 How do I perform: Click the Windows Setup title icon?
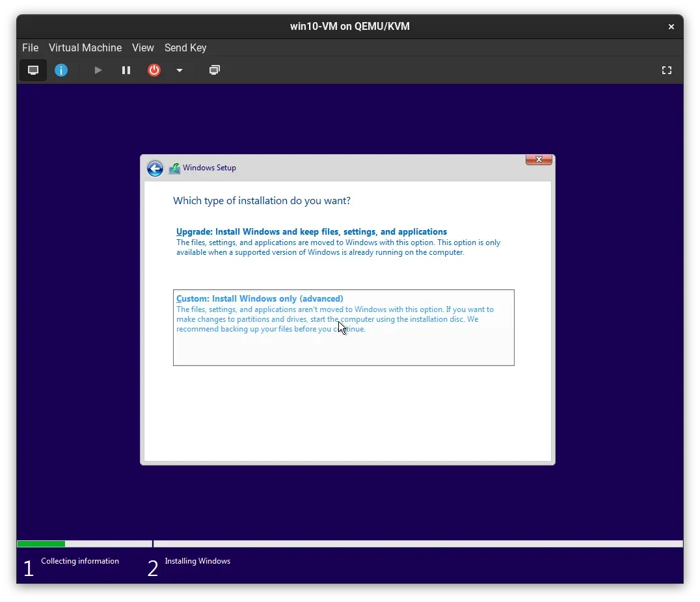(174, 168)
